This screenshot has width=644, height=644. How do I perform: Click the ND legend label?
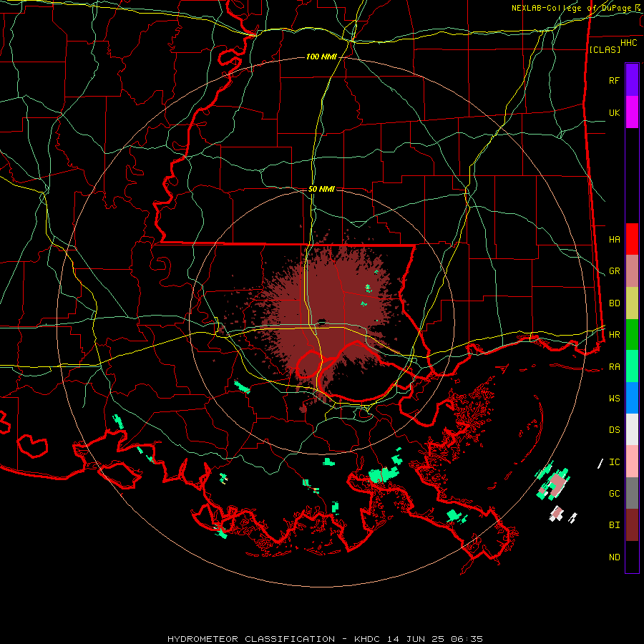pos(614,557)
